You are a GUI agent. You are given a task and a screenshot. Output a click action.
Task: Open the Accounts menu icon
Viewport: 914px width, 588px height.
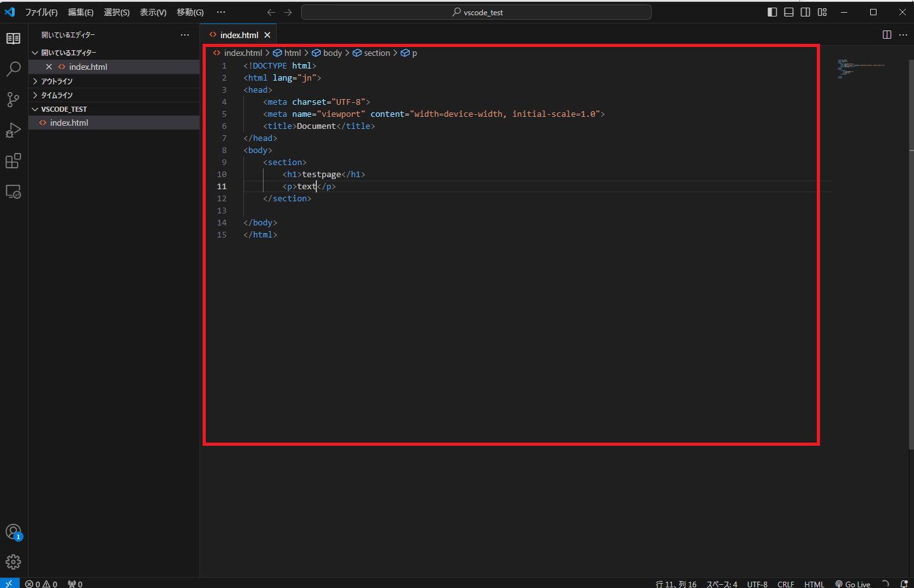point(13,532)
